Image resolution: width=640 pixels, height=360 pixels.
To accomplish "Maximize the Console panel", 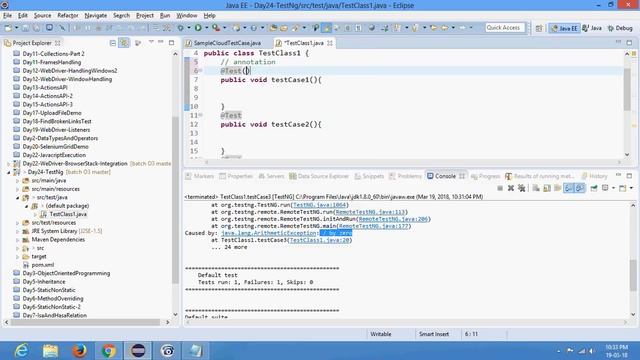I will 629,176.
